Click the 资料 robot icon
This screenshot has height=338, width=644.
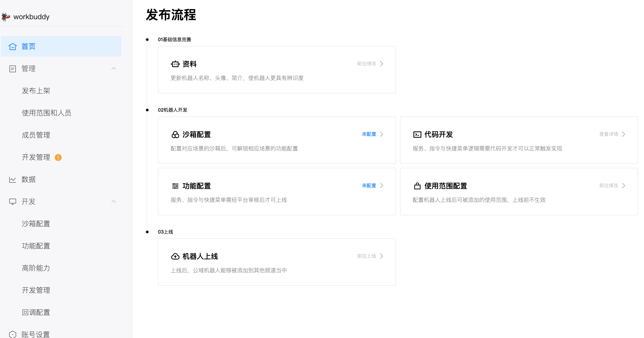click(175, 64)
